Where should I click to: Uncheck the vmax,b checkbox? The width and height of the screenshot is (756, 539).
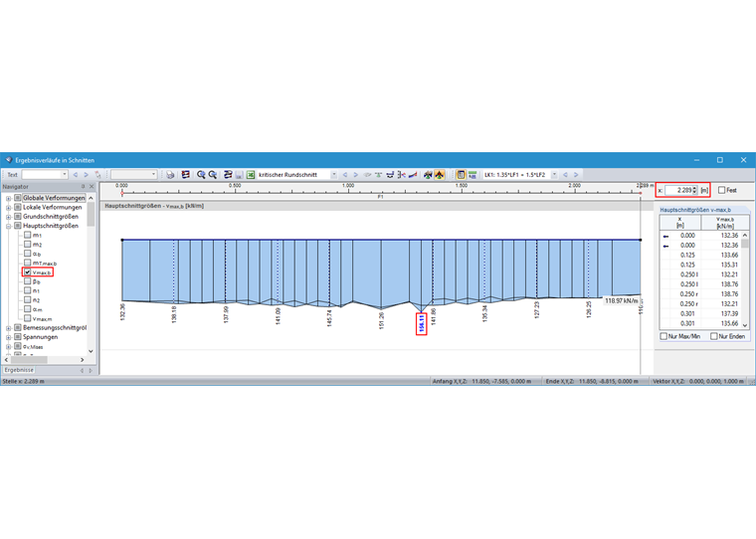coord(28,271)
